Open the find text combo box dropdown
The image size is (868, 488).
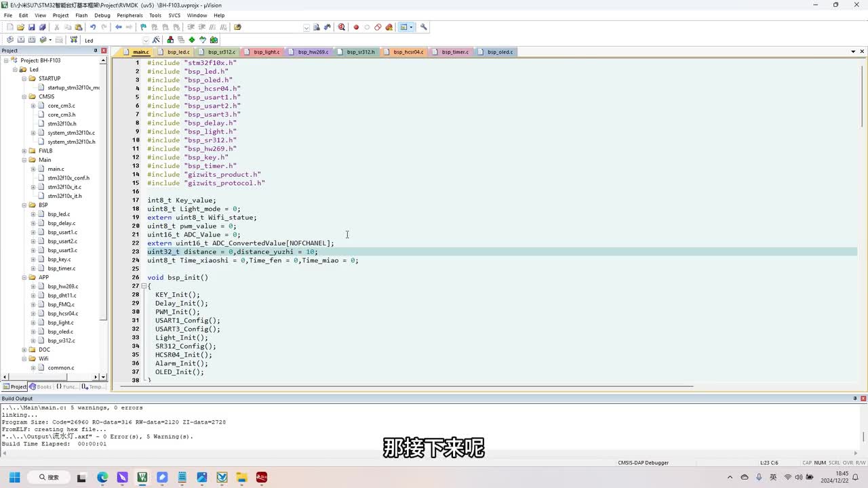pos(307,28)
